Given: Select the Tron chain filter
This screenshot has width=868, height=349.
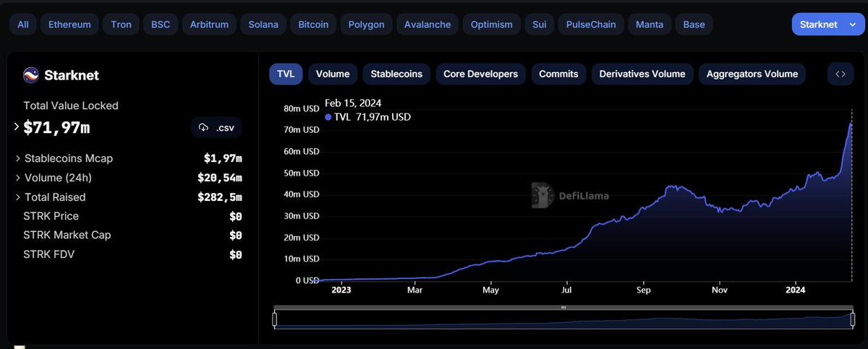Looking at the screenshot, I should 121,25.
